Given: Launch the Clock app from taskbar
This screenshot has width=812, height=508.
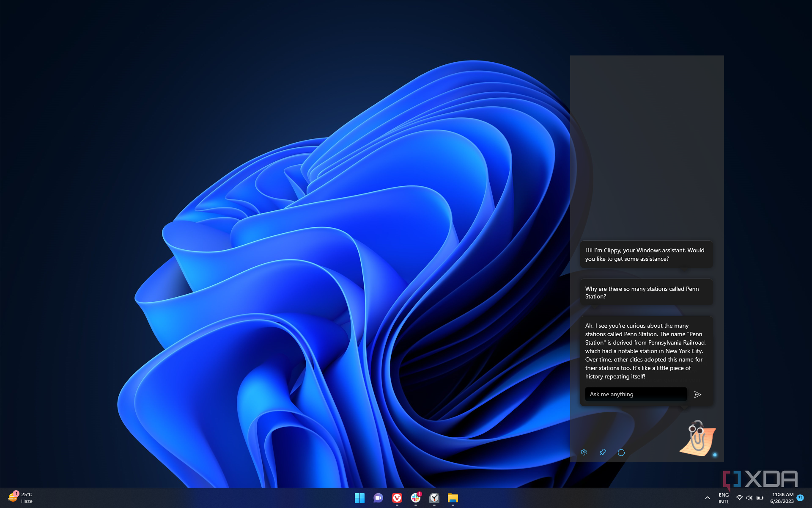Looking at the screenshot, I should pyautogui.click(x=434, y=498).
